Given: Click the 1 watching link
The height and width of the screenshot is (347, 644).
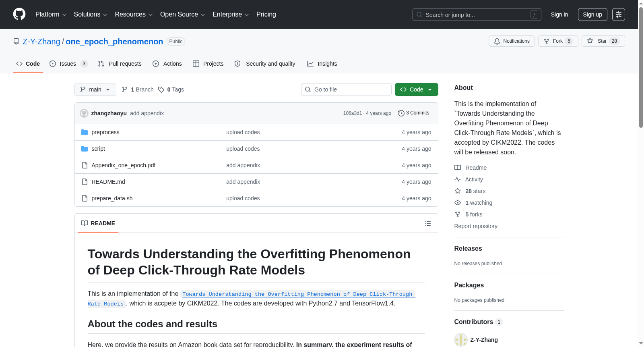Looking at the screenshot, I should [x=479, y=203].
